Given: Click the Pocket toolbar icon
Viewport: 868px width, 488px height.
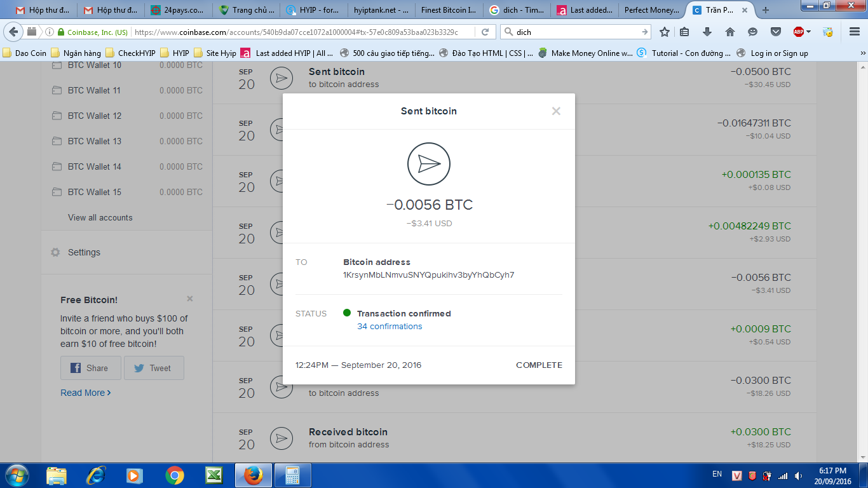Looking at the screenshot, I should (x=776, y=32).
